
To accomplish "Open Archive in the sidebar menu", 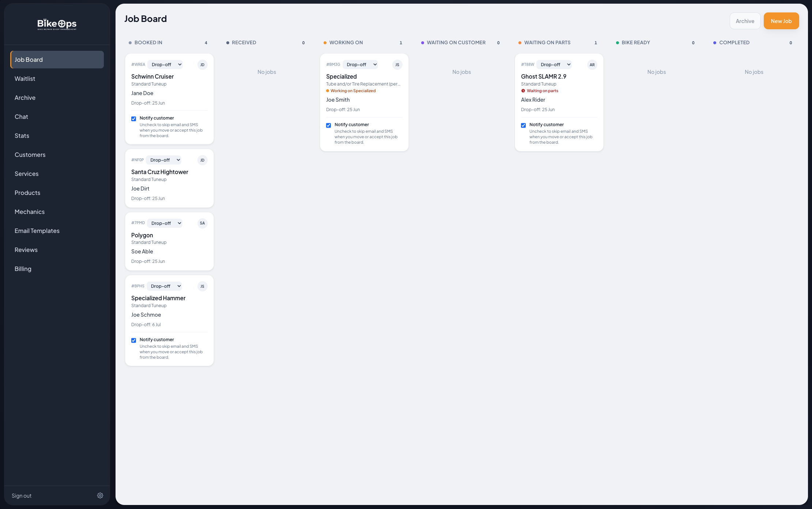I will pos(57,98).
